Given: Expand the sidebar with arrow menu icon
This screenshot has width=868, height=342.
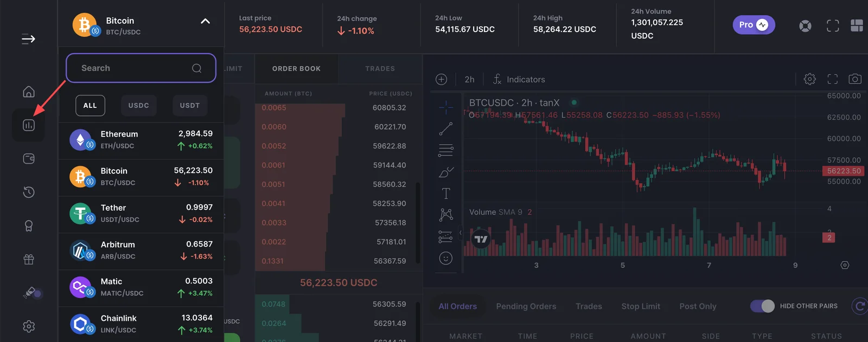Looking at the screenshot, I should [29, 39].
